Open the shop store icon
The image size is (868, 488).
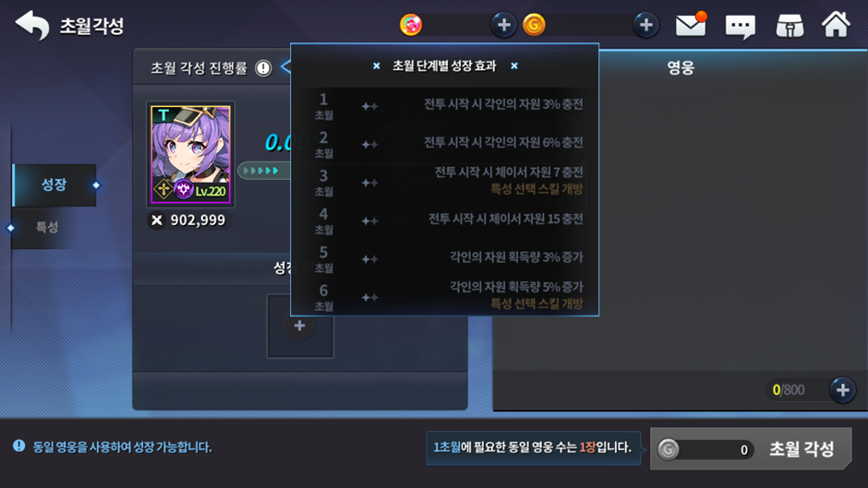click(790, 26)
